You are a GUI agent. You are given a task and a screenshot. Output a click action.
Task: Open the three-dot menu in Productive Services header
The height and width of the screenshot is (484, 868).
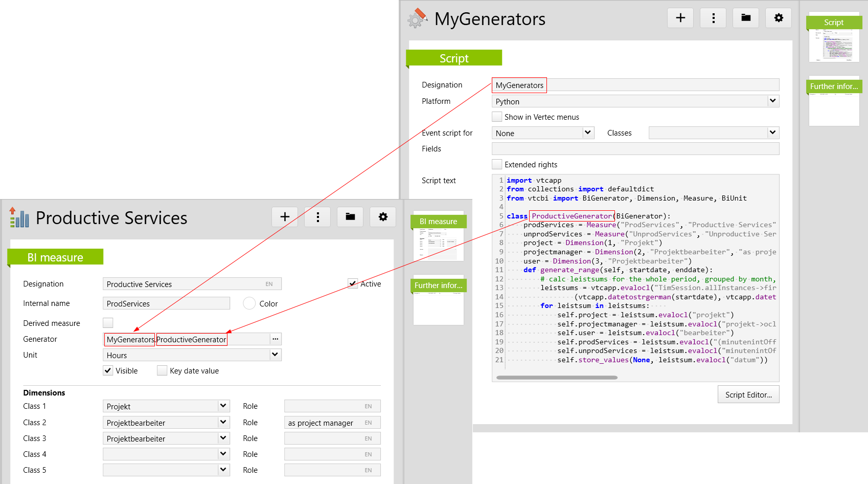[x=317, y=217]
